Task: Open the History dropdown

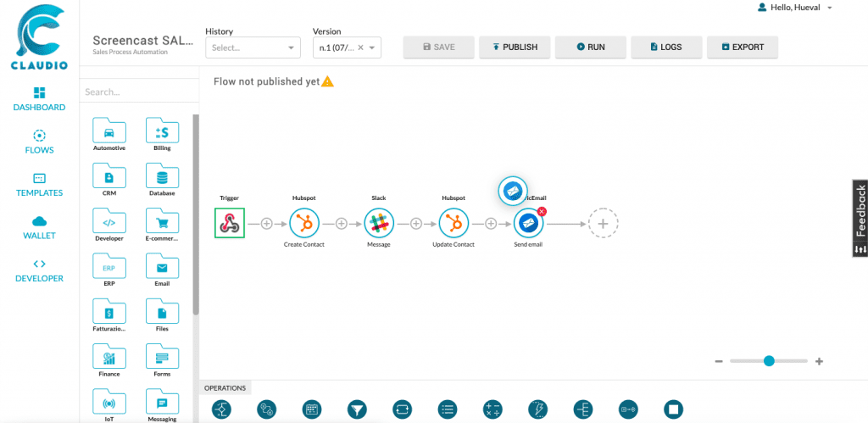Action: 253,47
